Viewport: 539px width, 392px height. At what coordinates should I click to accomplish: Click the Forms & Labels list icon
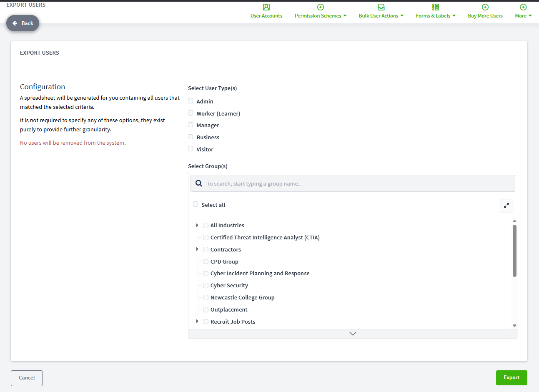tap(436, 7)
